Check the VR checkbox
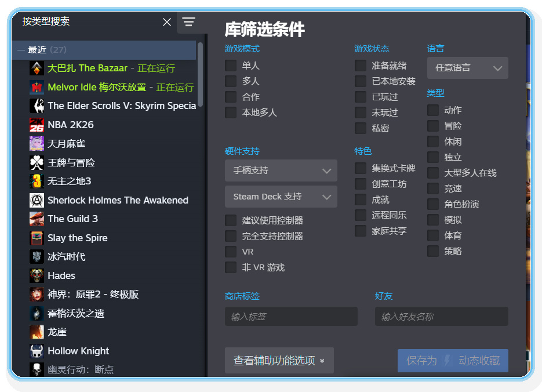Viewport: 542px width, 392px height. [231, 252]
